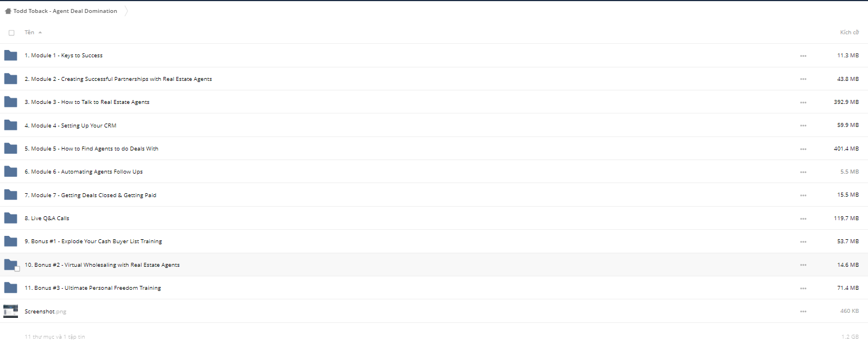Open Bonus #1 - Explode Your Cash Buyer List
Viewport: 868px width, 360px height.
(93, 241)
